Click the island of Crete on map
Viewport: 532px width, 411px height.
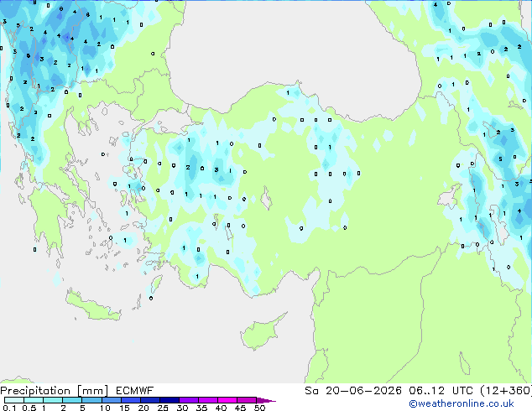click(x=93, y=306)
